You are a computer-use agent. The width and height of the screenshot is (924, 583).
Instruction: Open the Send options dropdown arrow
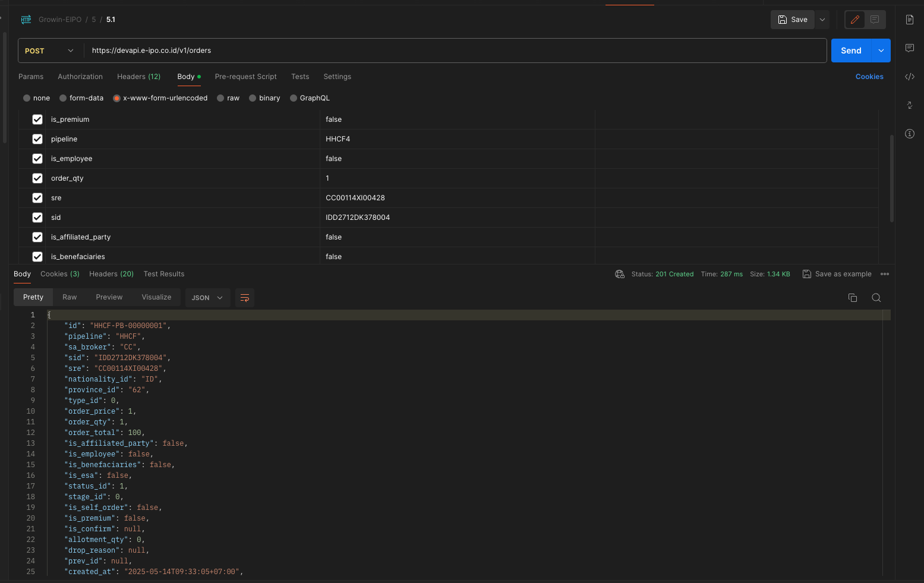(881, 51)
